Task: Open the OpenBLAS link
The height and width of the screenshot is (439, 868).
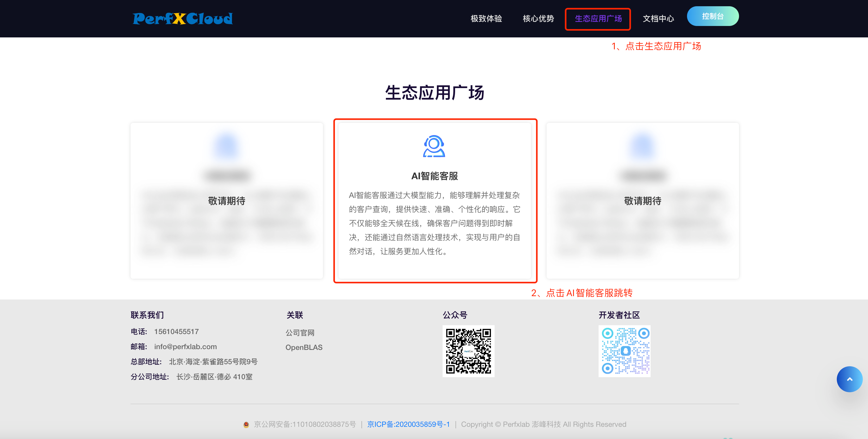Action: pos(304,347)
